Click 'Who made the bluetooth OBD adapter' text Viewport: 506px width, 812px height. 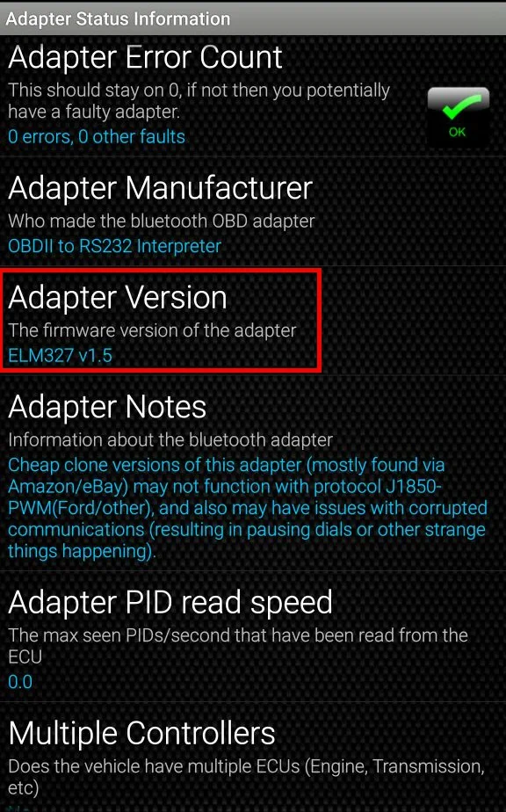tap(161, 221)
